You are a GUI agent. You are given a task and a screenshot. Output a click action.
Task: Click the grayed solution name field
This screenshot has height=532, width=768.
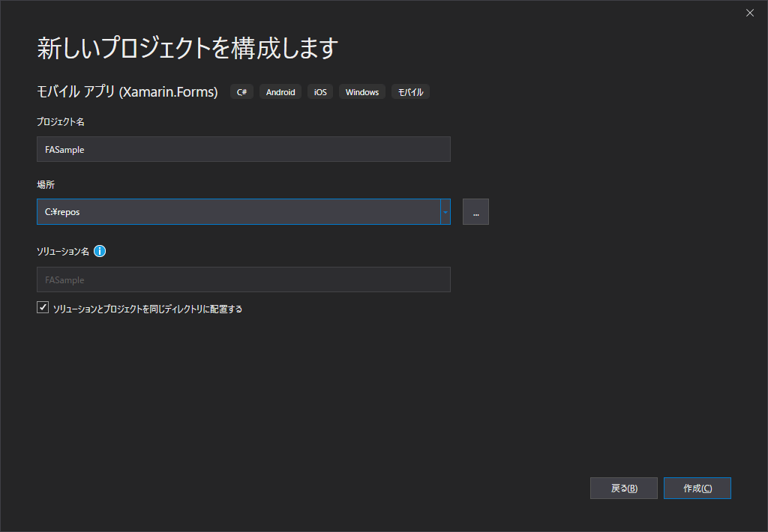click(x=243, y=279)
